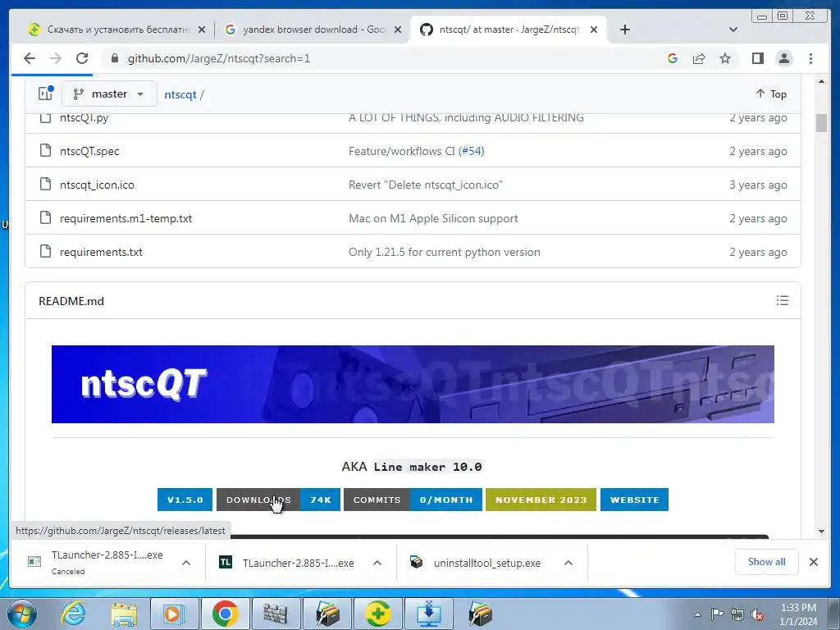Open the Chrome profile avatar
The width and height of the screenshot is (840, 630).
pyautogui.click(x=783, y=58)
